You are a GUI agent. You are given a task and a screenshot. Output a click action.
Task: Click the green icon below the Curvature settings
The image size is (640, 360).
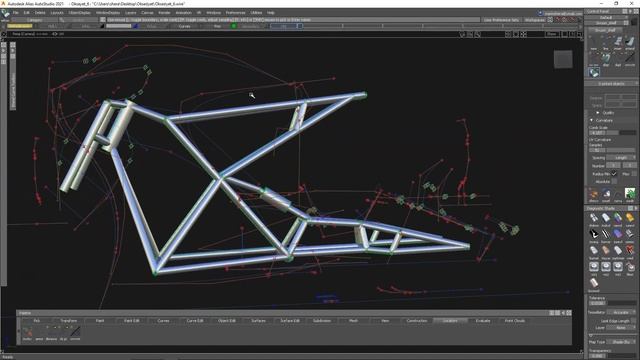pyautogui.click(x=630, y=194)
